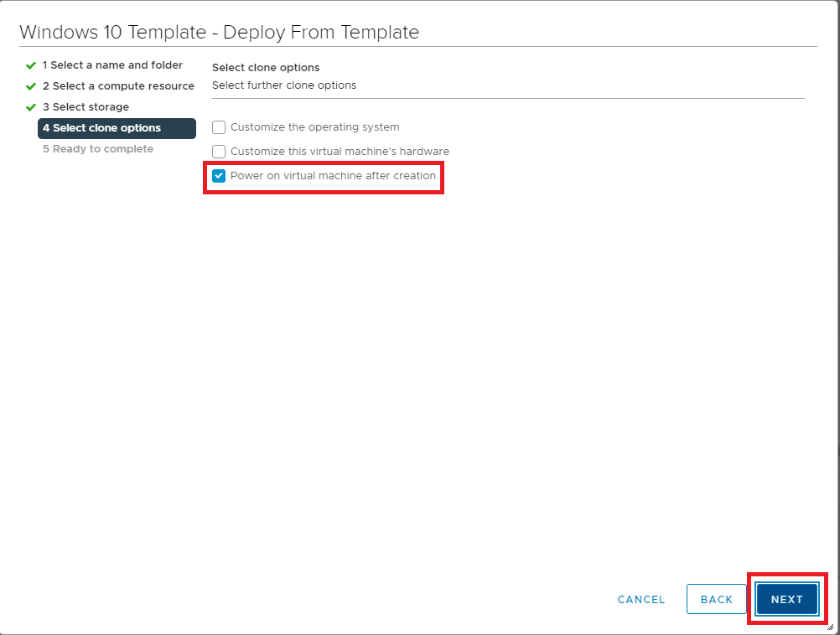
Task: Grab the dialog resize handle in the corner
Action: (830, 626)
